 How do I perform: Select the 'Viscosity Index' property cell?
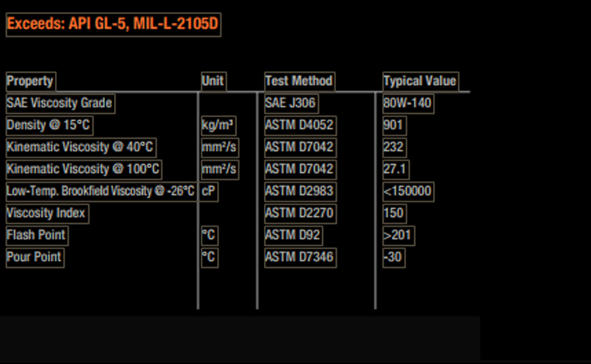46,213
